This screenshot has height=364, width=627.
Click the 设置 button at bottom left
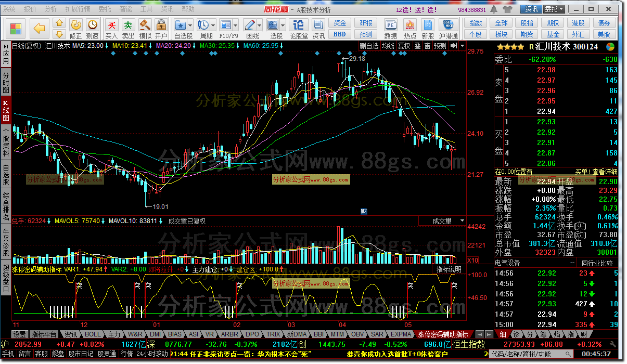(20, 334)
